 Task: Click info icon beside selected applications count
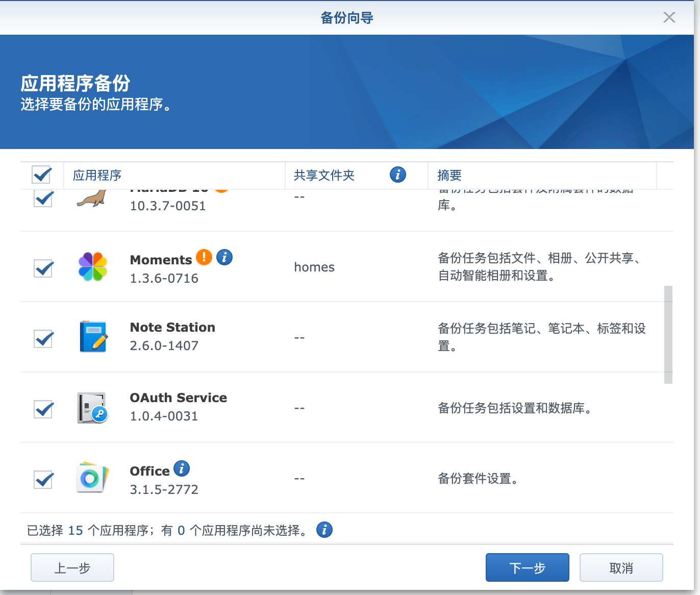point(324,530)
